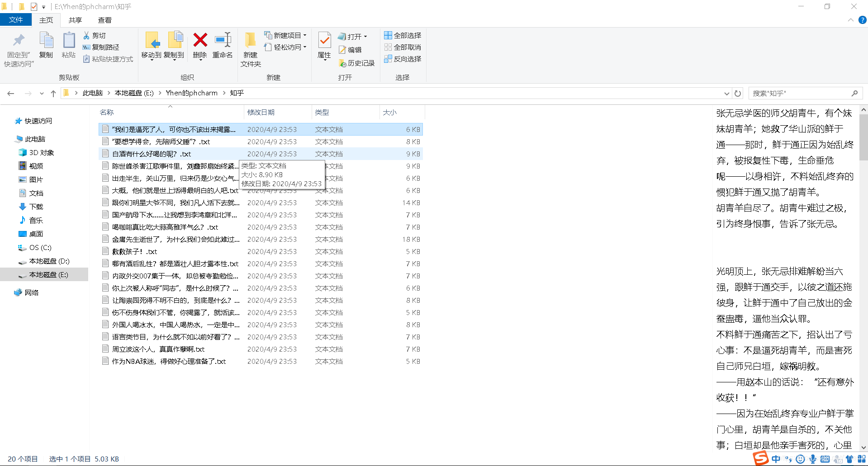The width and height of the screenshot is (868, 466).
Task: Click breadcrumb arrow after 此电脑
Action: point(109,93)
